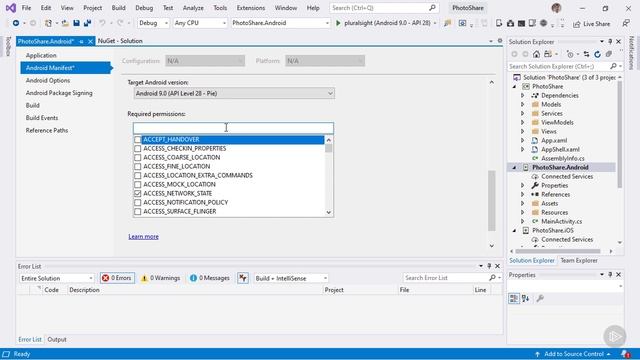Select the Android Options settings page

tap(48, 80)
